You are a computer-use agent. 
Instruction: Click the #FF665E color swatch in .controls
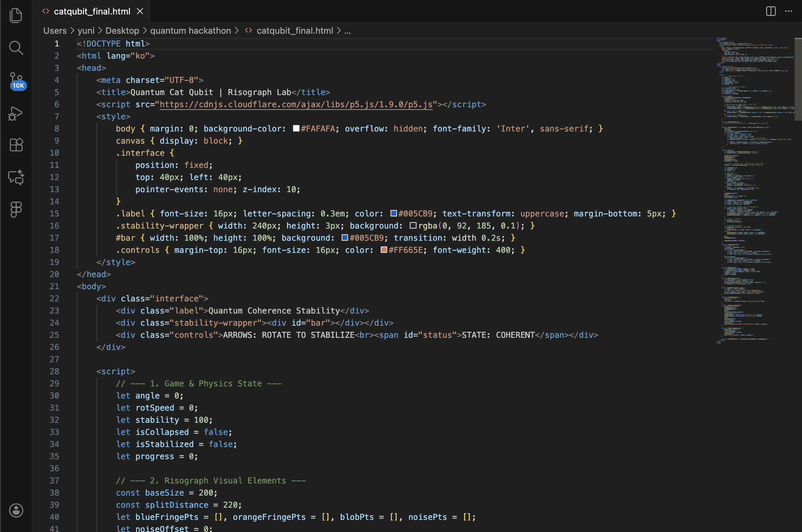(x=384, y=250)
